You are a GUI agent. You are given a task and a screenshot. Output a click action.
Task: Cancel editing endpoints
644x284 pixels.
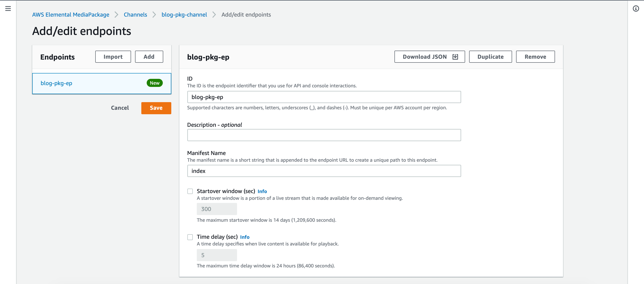click(x=120, y=108)
